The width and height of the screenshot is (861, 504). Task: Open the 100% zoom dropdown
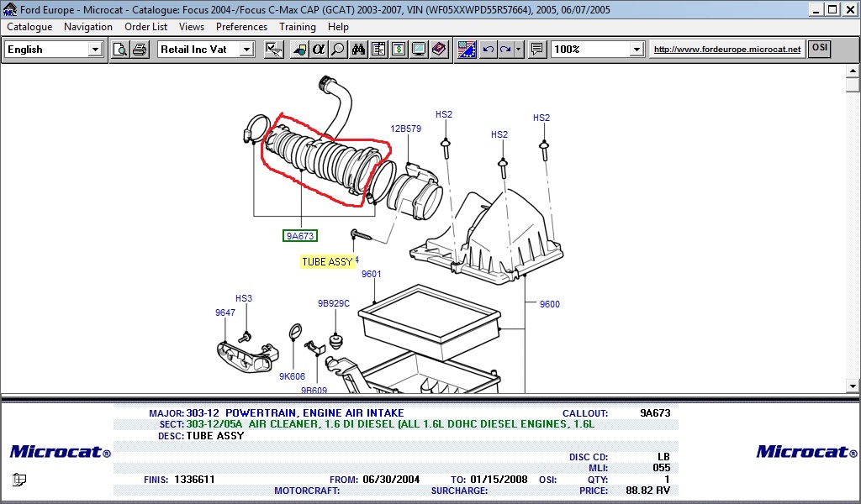637,50
